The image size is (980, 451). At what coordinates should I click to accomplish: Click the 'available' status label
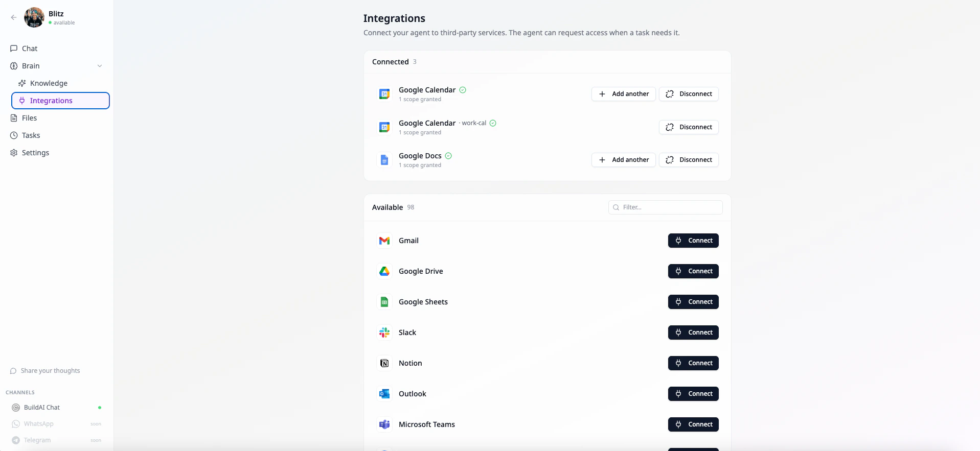coord(64,22)
